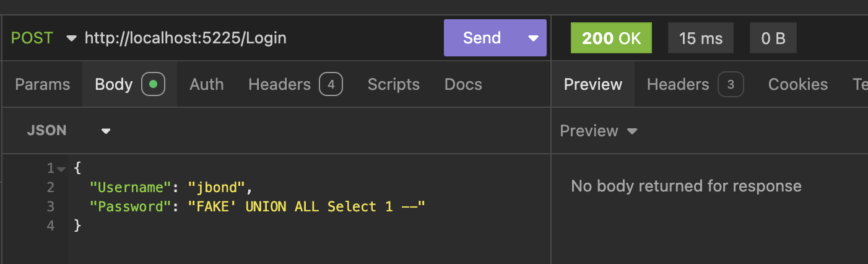Click the 0 B response size tag
This screenshot has height=264, width=868.
pyautogui.click(x=773, y=38)
